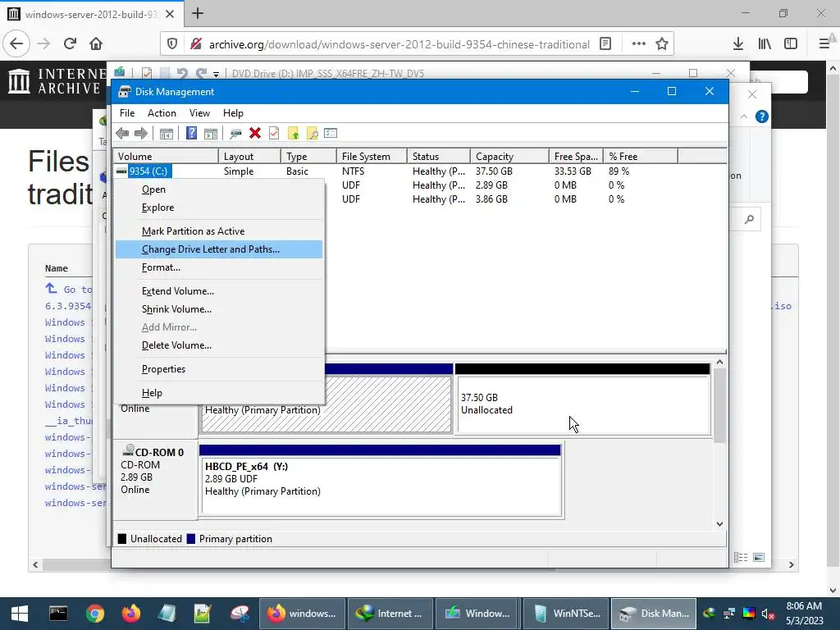Open the Help menu in the menu bar
Screen dimensions: 840x630
coord(233,113)
